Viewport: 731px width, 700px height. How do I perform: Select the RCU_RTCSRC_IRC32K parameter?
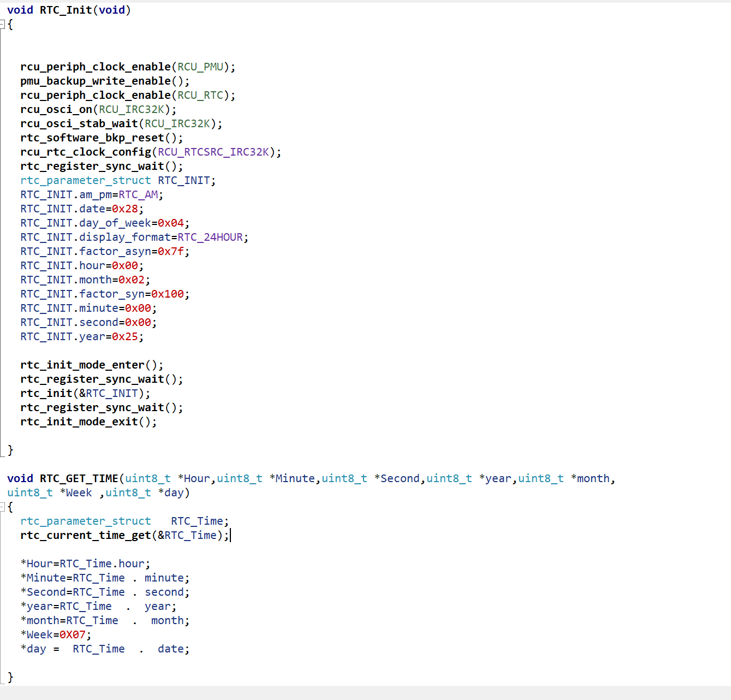(x=213, y=152)
